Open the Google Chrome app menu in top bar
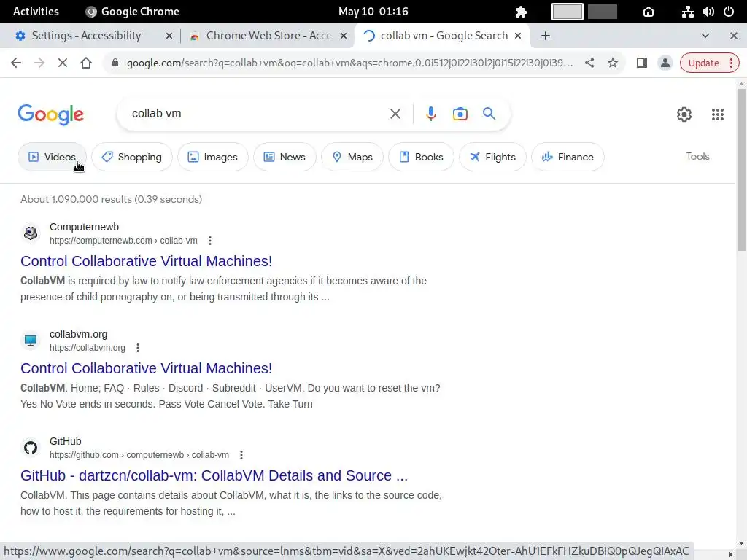This screenshot has width=747, height=560. pyautogui.click(x=133, y=12)
